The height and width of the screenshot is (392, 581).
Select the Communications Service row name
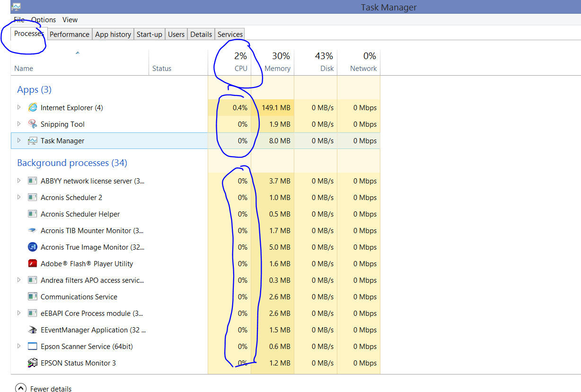click(79, 296)
